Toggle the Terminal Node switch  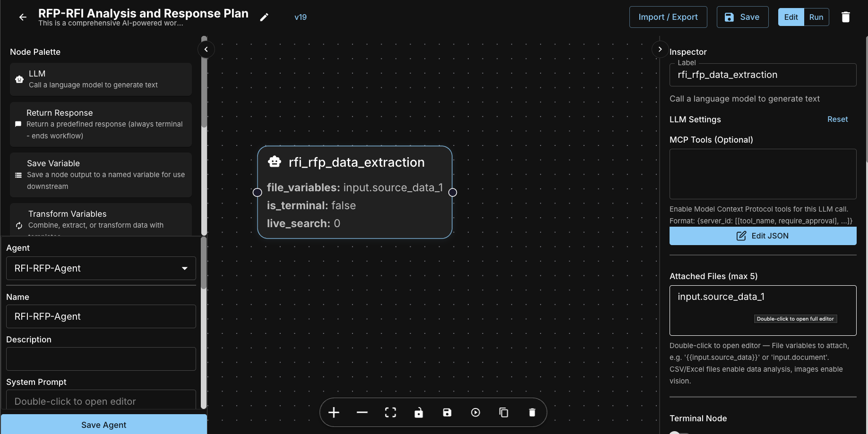coord(679,432)
